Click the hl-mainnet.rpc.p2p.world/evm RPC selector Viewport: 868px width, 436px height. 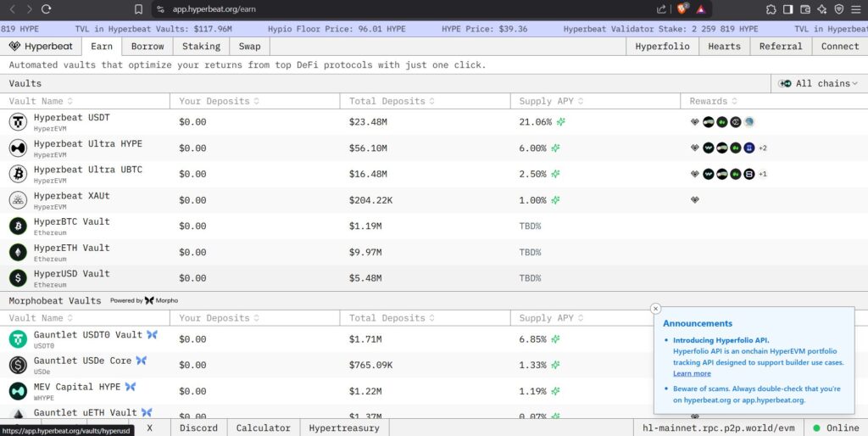(x=719, y=428)
